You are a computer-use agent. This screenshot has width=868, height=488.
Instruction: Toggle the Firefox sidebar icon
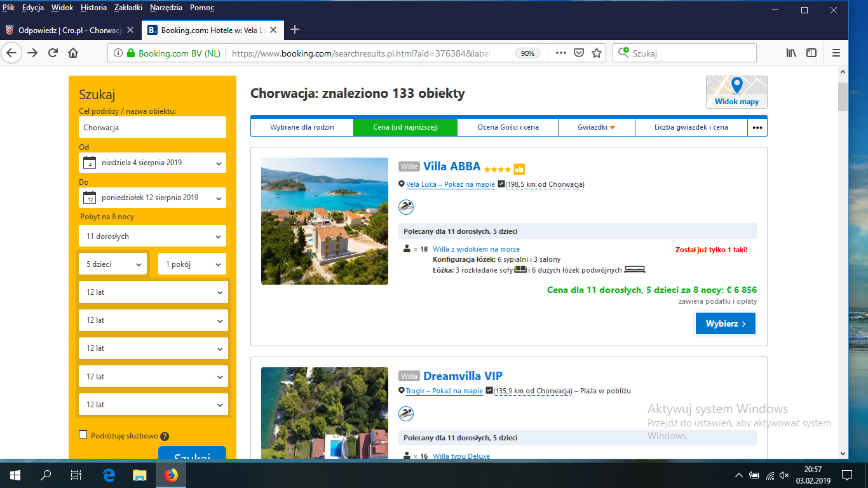(811, 53)
